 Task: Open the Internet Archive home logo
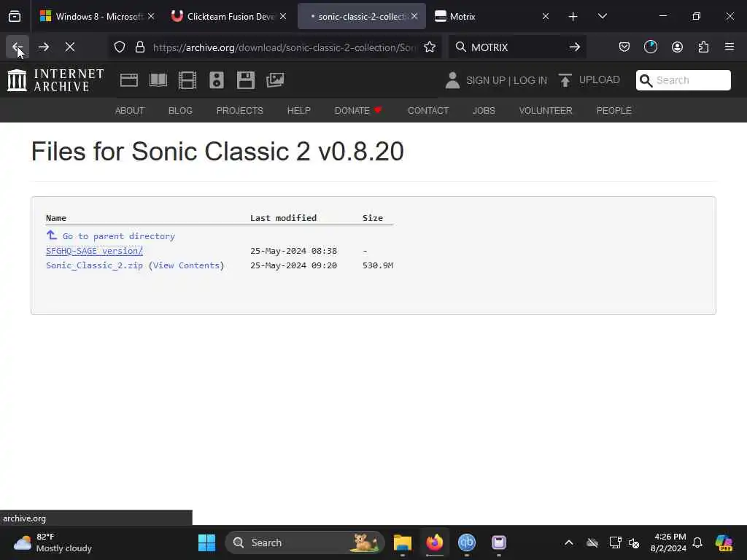tap(55, 80)
